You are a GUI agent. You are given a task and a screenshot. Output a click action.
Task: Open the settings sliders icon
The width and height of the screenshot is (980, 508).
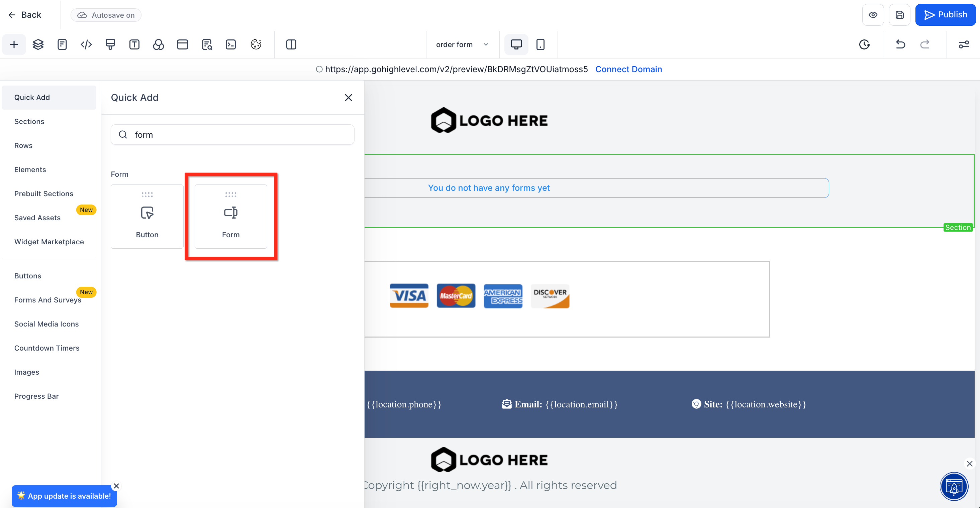point(964,44)
